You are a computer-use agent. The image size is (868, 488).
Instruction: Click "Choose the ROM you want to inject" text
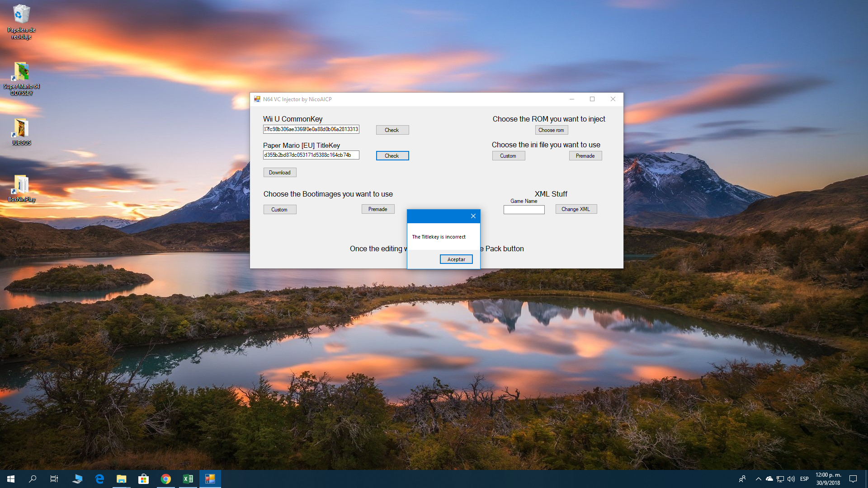click(549, 119)
